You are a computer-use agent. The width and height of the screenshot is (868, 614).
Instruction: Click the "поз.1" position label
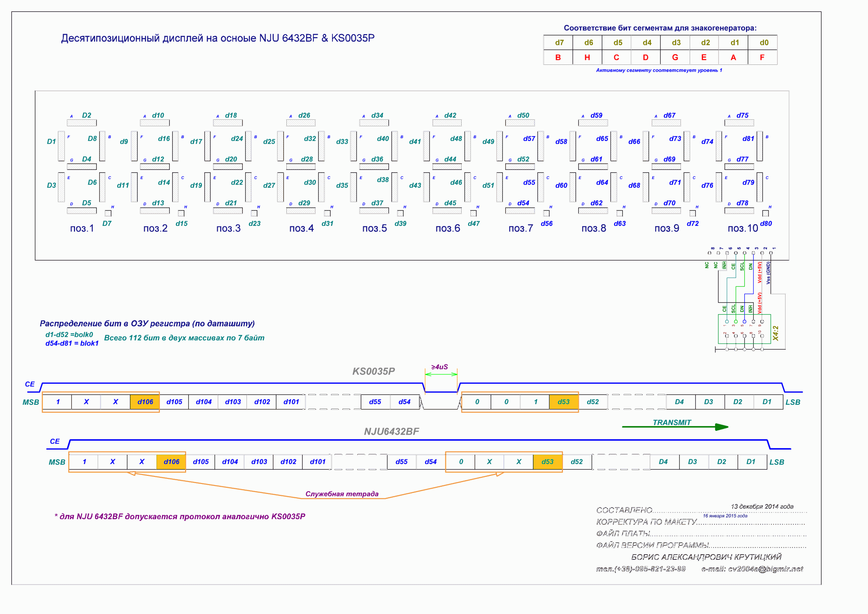pyautogui.click(x=82, y=229)
